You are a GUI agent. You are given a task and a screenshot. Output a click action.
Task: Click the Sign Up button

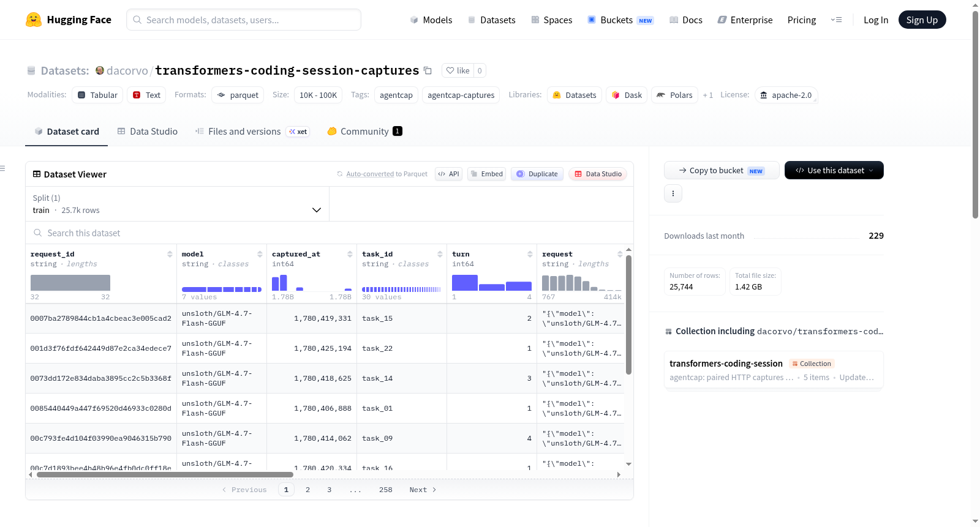coord(922,20)
